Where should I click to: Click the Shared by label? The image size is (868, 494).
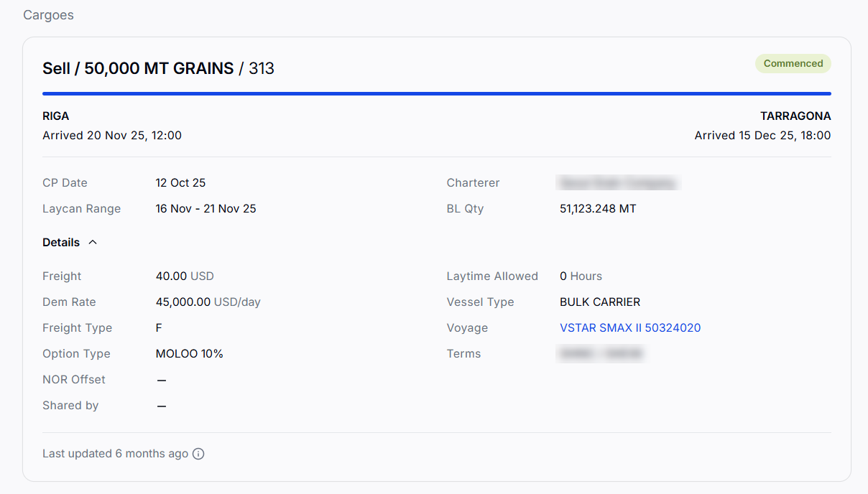[70, 406]
